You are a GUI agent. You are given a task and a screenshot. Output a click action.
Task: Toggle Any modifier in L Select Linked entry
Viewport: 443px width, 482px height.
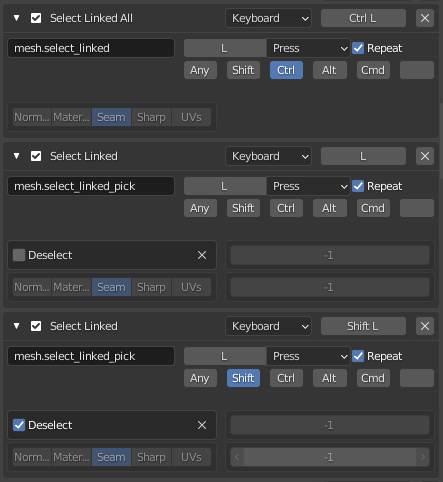200,208
